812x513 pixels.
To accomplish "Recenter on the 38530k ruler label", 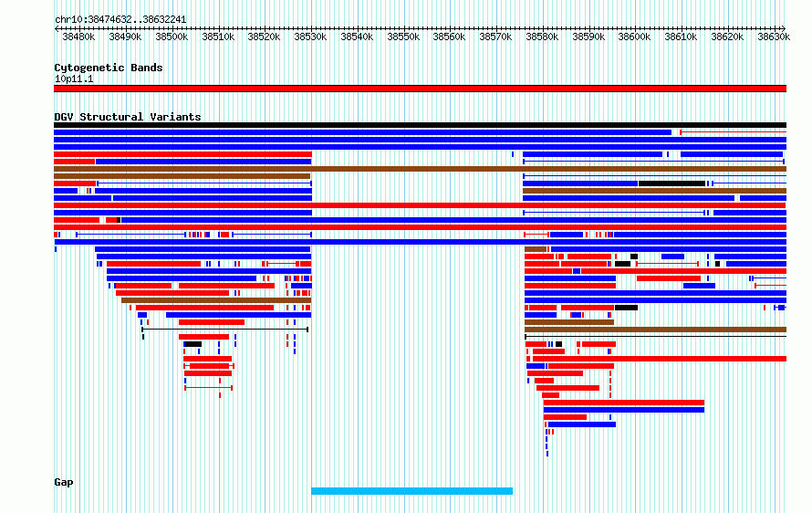I will coord(311,37).
